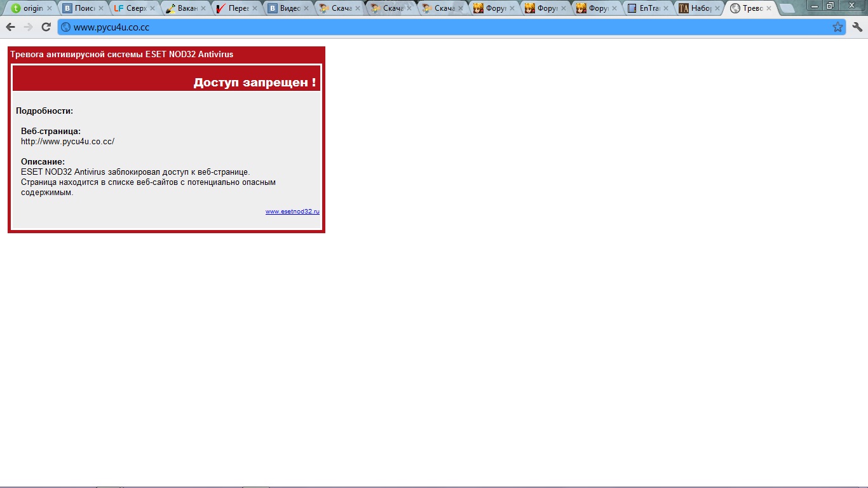Click the 'Доступ запрещен !' heading
This screenshot has width=868, height=488.
pyautogui.click(x=254, y=83)
